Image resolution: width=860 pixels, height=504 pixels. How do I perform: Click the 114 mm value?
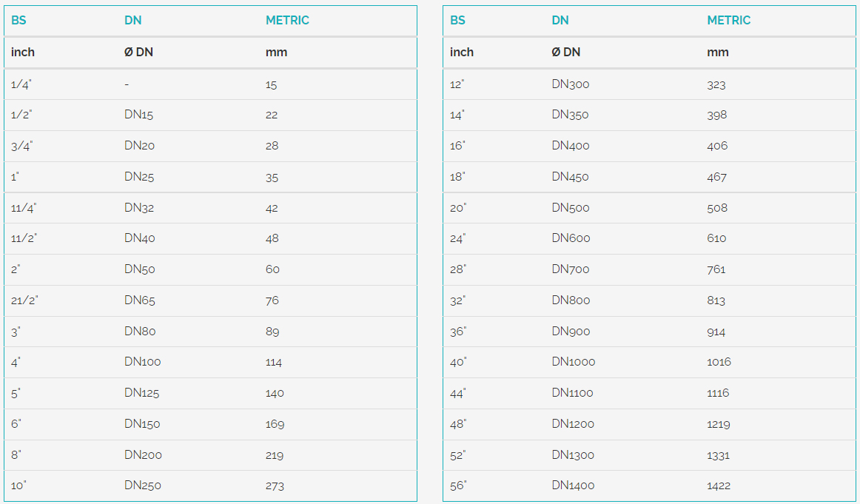(x=273, y=362)
